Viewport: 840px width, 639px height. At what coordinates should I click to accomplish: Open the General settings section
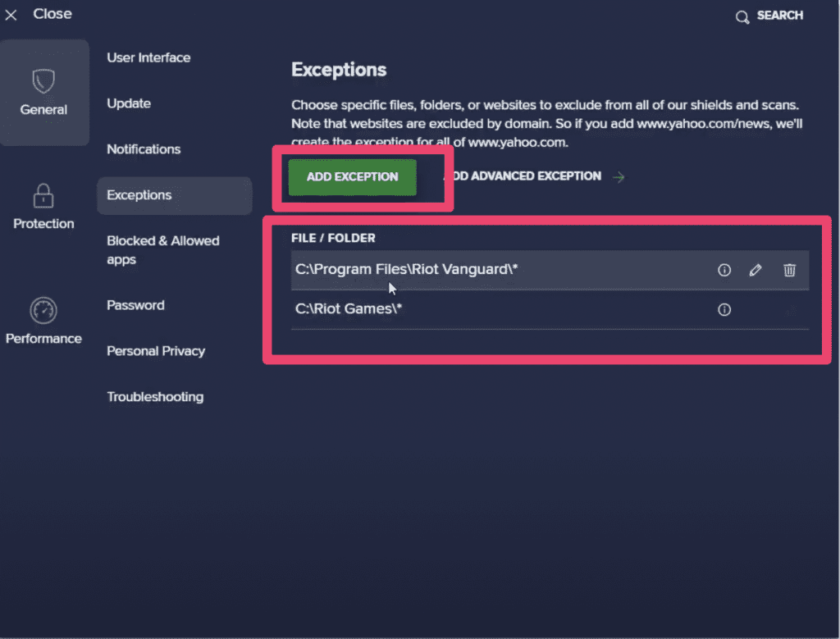(44, 92)
